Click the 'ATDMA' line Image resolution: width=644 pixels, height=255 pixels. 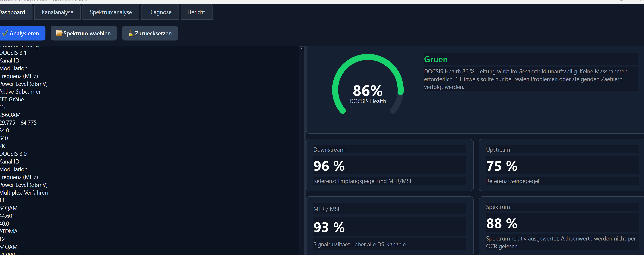(x=9, y=232)
